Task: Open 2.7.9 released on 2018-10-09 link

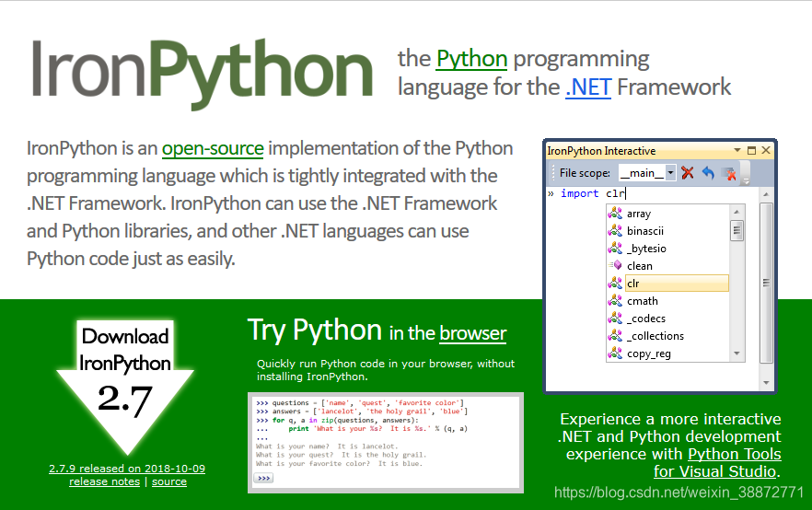Action: (x=127, y=468)
